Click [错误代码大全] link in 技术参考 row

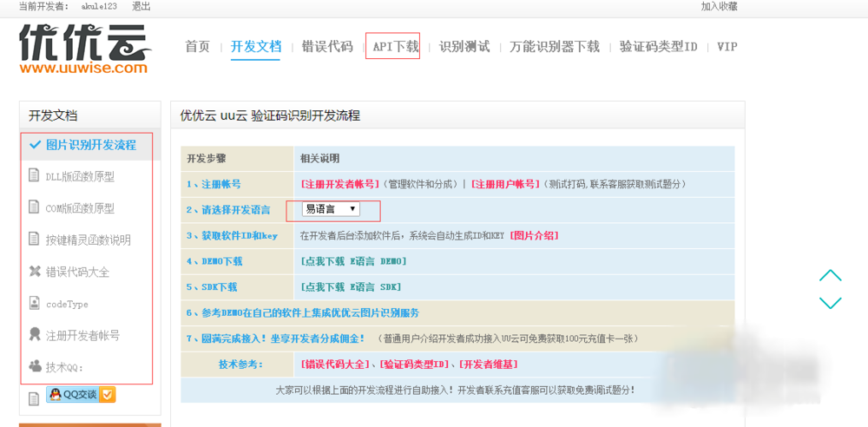(x=335, y=365)
